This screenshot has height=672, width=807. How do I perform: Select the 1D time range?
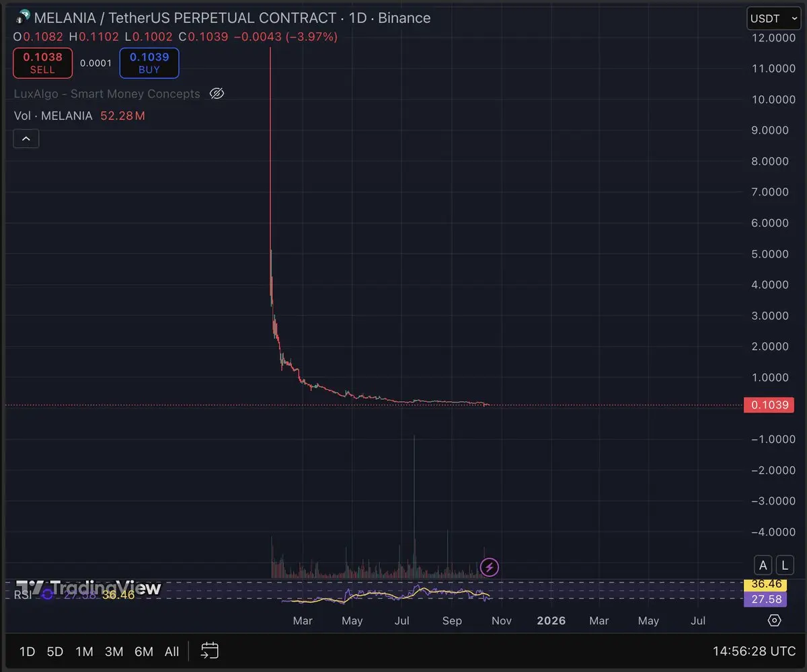(x=27, y=651)
